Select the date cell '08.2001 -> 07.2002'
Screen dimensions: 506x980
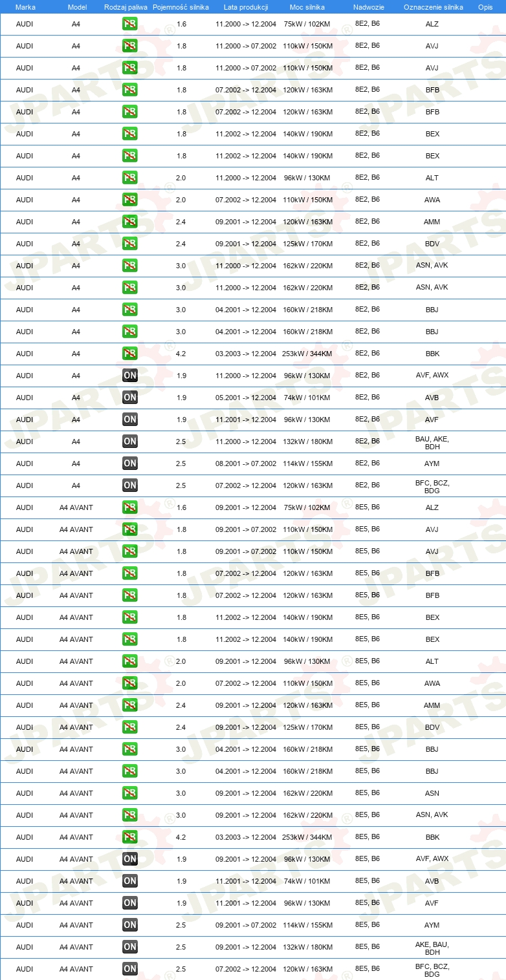point(246,464)
